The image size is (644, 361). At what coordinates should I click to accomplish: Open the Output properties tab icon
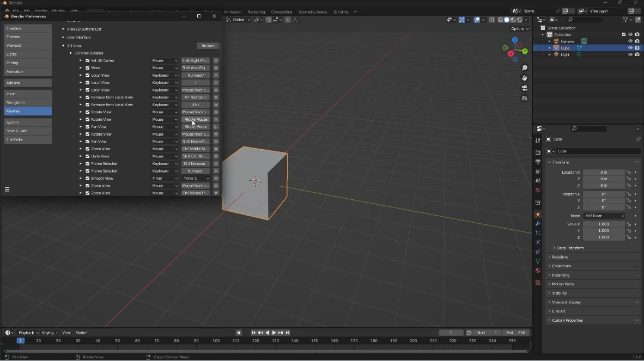(x=538, y=162)
